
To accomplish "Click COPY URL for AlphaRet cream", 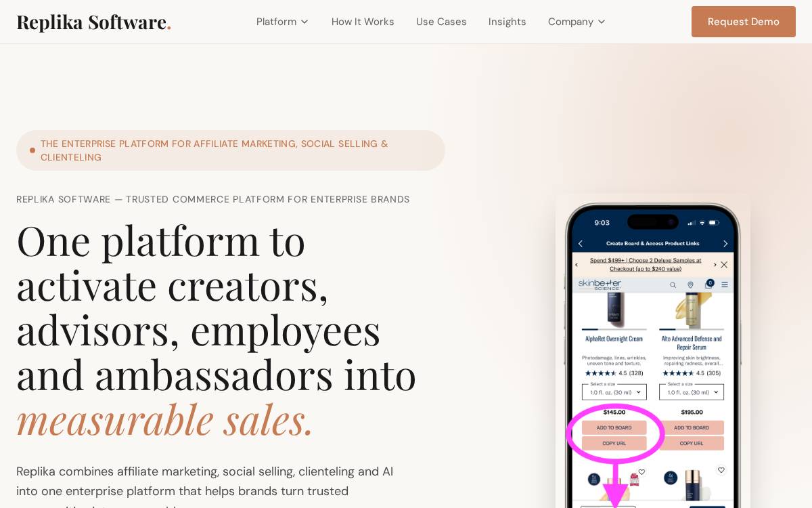I will tap(614, 443).
